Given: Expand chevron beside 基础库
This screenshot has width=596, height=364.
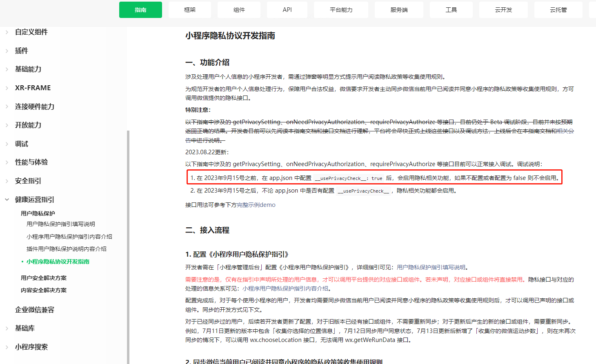Looking at the screenshot, I should pos(7,328).
